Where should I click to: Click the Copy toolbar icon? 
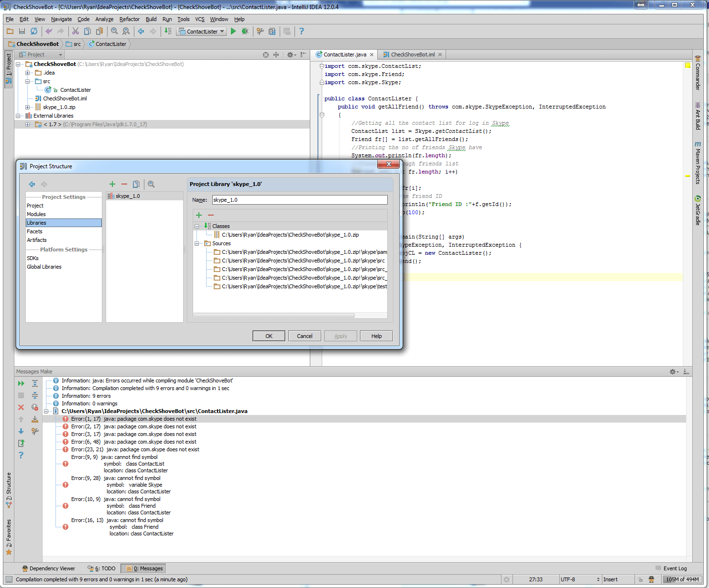point(87,31)
